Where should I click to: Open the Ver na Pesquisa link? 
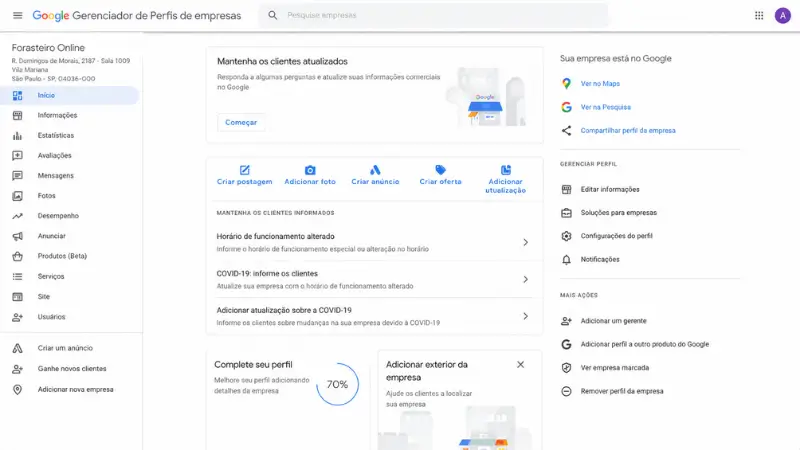tap(606, 107)
